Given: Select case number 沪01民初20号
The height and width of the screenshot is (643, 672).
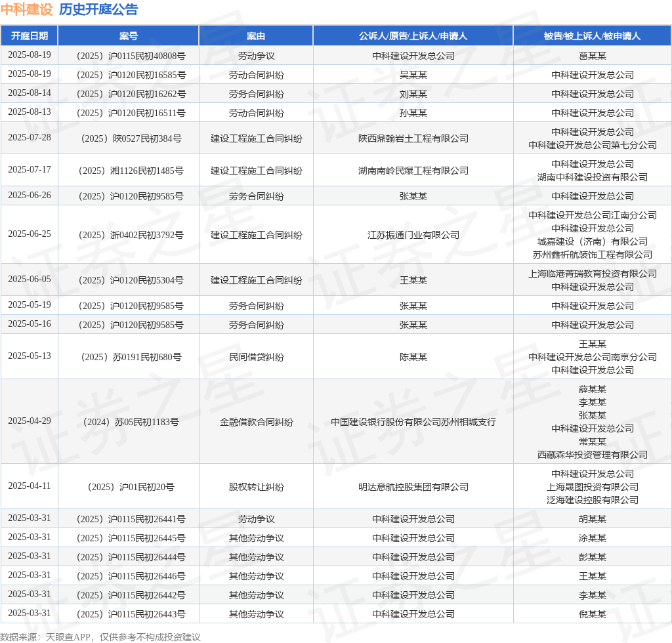Looking at the screenshot, I should pos(131,487).
